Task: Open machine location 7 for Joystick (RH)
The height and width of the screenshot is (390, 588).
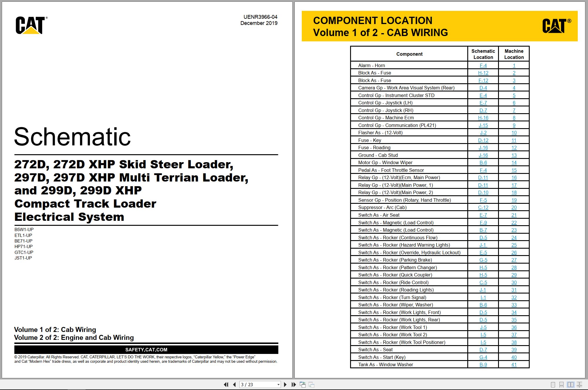Action: click(514, 110)
